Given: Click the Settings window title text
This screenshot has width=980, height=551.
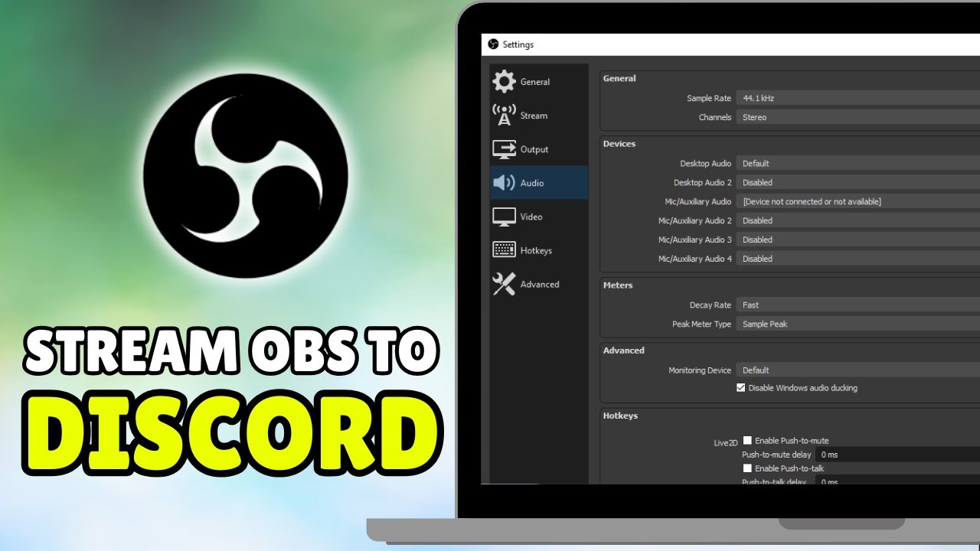Looking at the screenshot, I should click(x=518, y=44).
